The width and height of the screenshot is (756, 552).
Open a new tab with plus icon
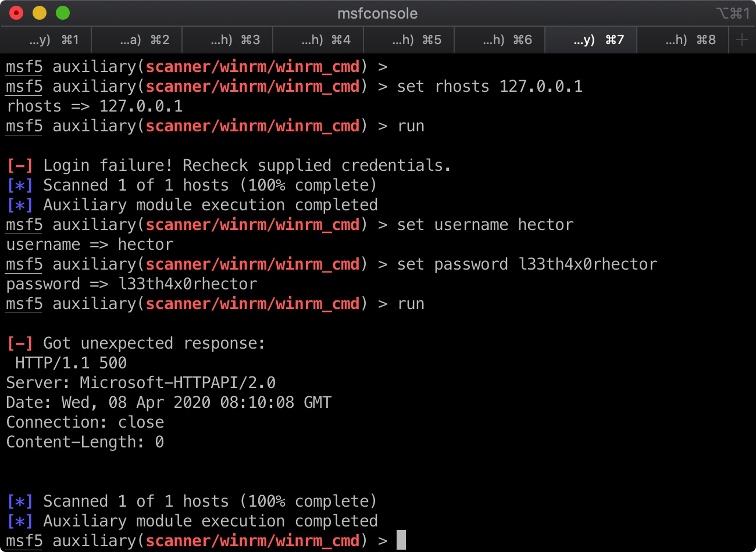point(742,40)
